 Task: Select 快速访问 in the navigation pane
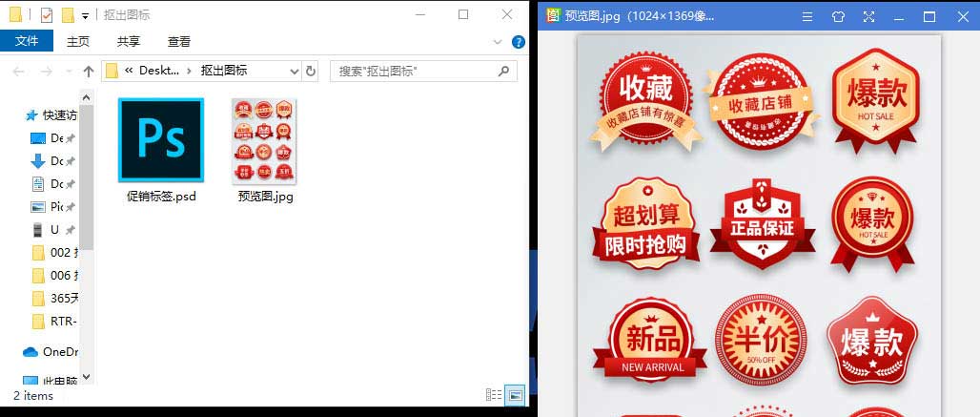(51, 115)
